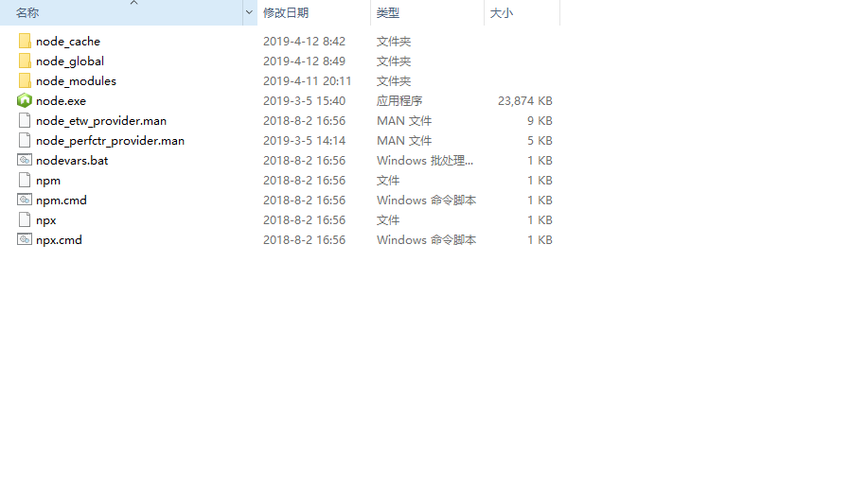Screen dimensions: 868x489
Task: Select the node_cache folder name
Action: point(68,42)
